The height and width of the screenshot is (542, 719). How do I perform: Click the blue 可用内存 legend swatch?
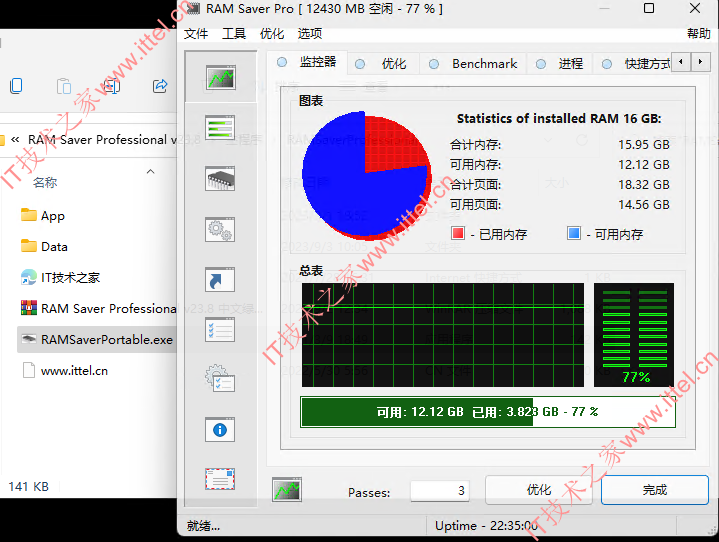tap(574, 233)
